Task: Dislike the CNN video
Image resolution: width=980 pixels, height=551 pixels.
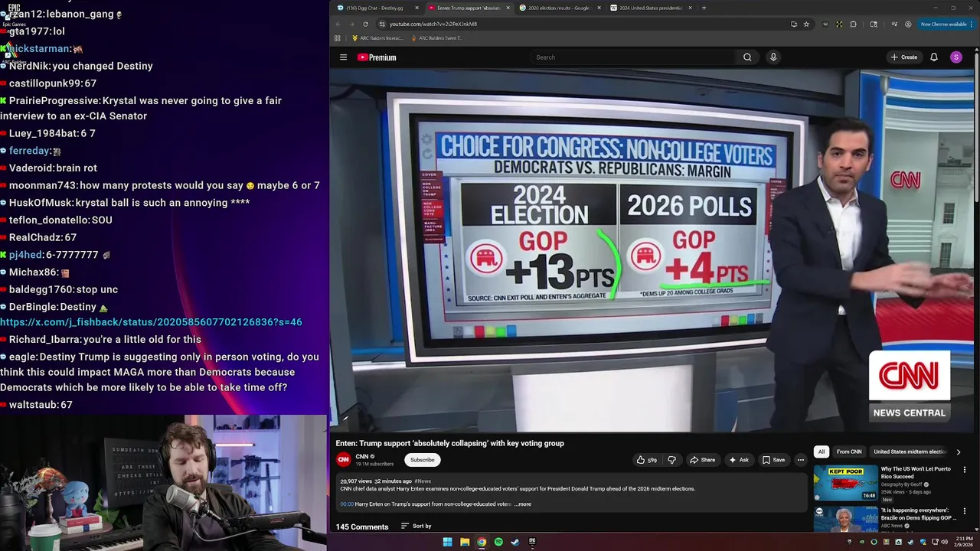Action: click(x=672, y=460)
